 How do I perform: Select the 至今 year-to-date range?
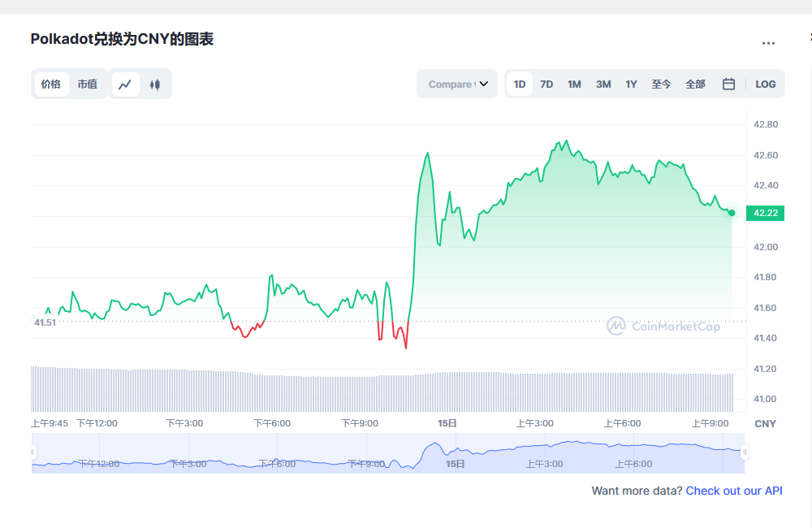click(x=661, y=84)
